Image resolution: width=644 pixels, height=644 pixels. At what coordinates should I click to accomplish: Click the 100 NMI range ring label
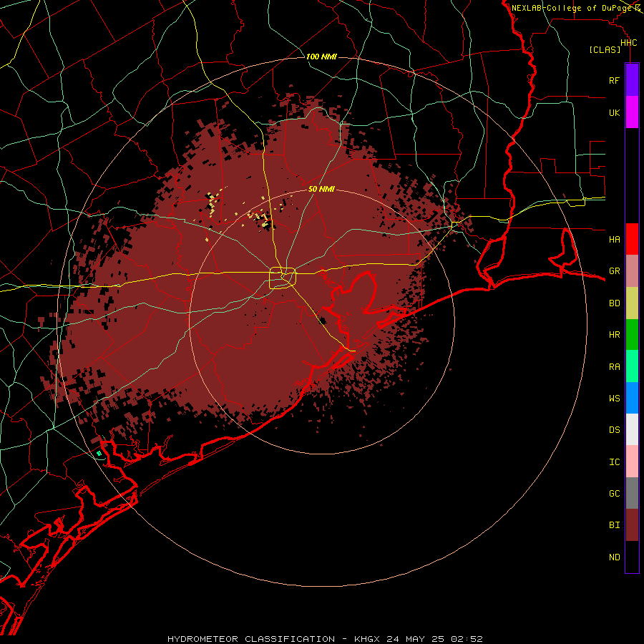tap(321, 57)
